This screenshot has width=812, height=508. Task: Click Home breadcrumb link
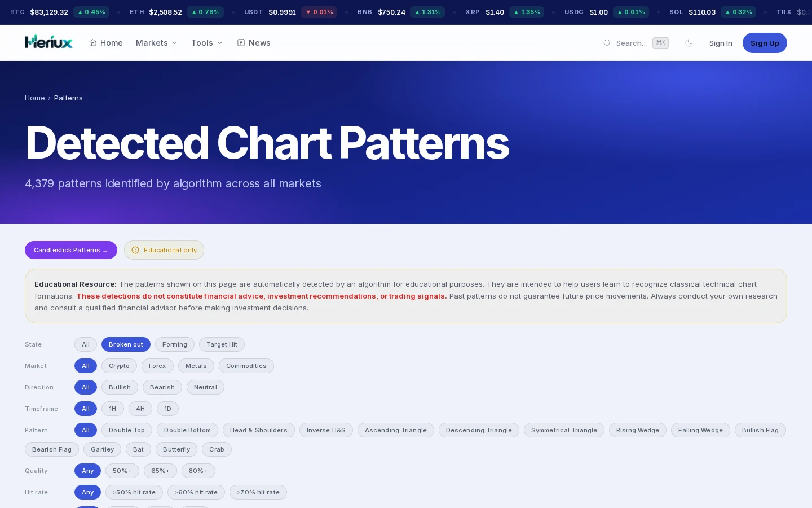pos(34,98)
